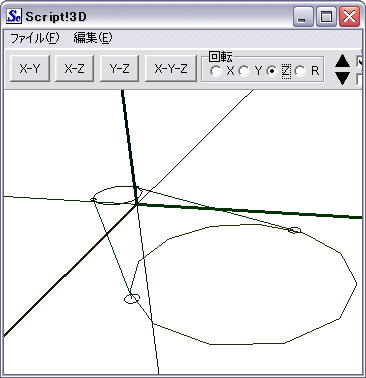Click the small circle on polygon's upper-right edge
Screen dimensions: 366x378
click(294, 230)
